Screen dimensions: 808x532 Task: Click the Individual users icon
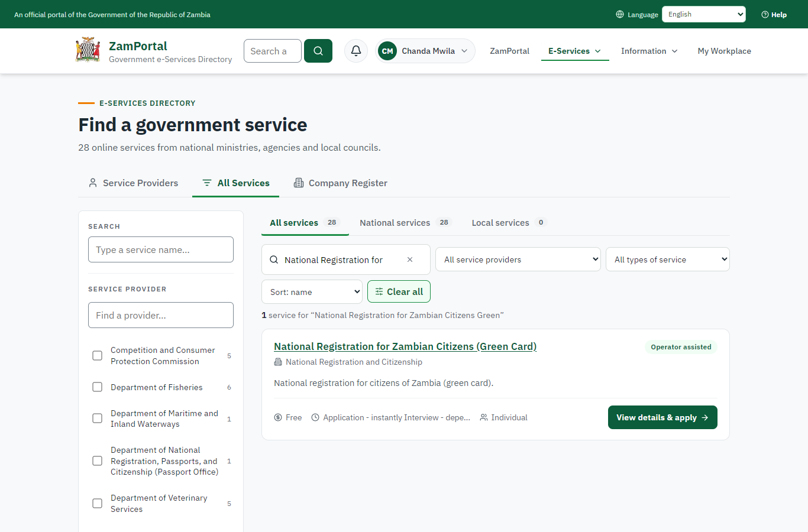[x=484, y=417]
